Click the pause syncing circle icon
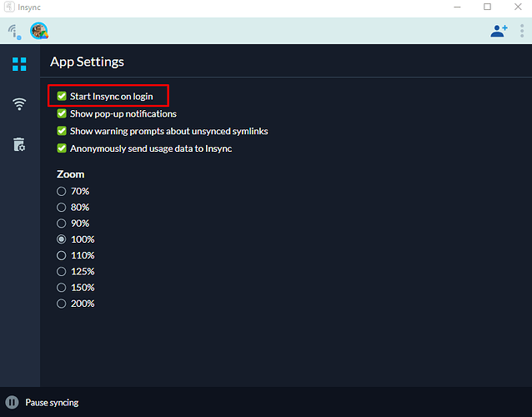This screenshot has height=417, width=532. [x=12, y=403]
